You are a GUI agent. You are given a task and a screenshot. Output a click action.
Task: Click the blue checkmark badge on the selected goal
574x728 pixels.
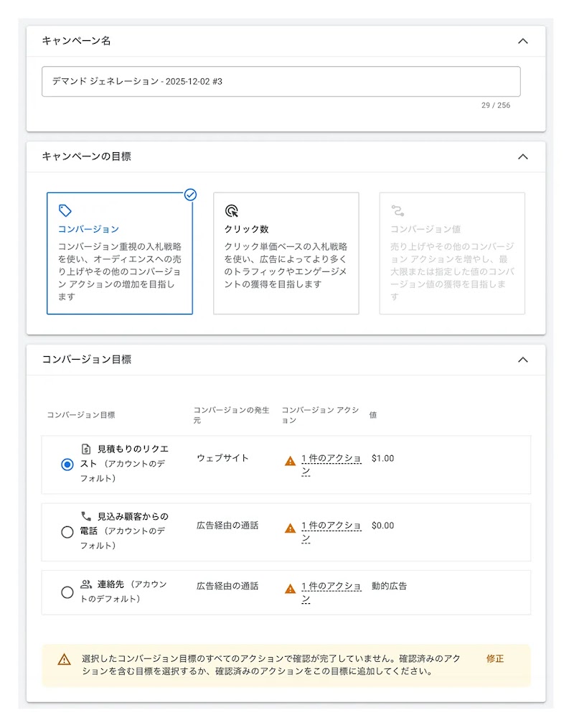(x=189, y=195)
